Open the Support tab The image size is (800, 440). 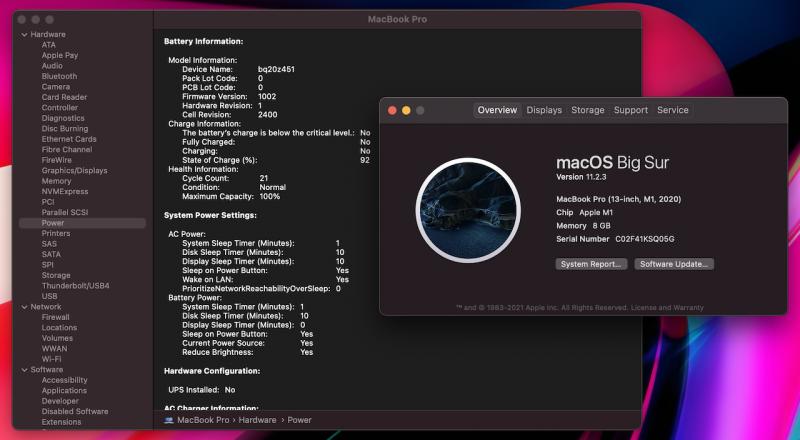pos(631,110)
